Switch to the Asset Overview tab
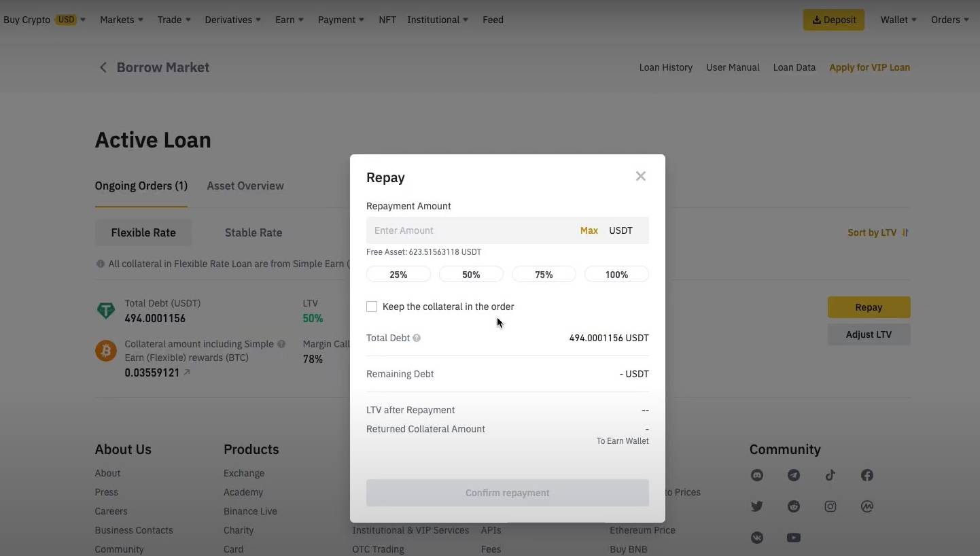 pyautogui.click(x=245, y=186)
